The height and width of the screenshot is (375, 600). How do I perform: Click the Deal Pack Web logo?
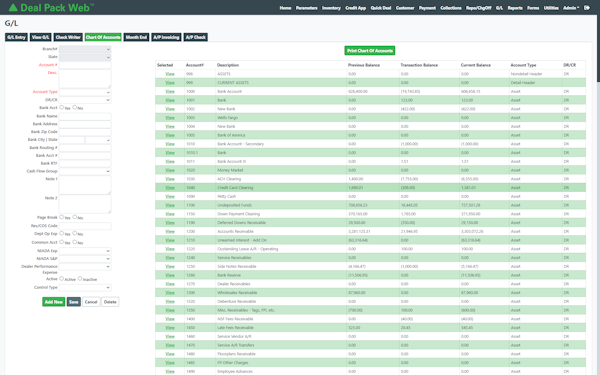pos(51,8)
